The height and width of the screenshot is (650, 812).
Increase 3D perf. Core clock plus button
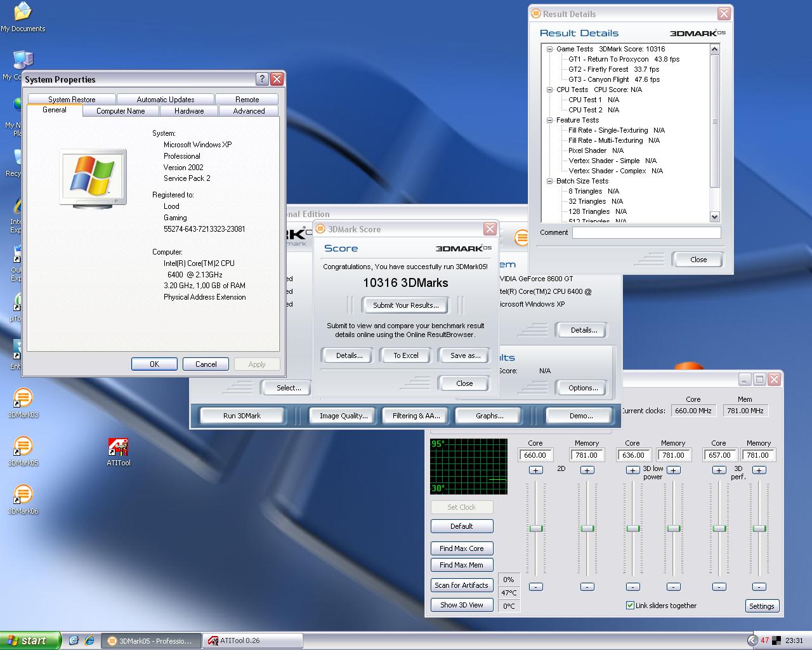click(719, 470)
